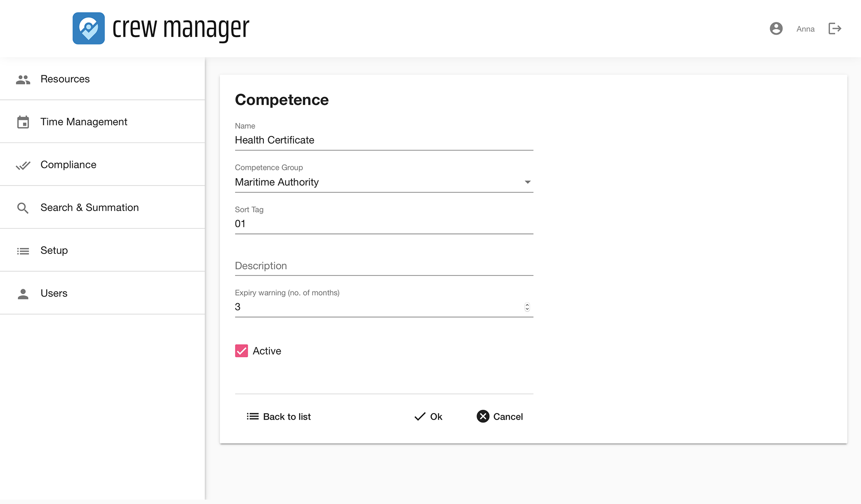Click the Resources people icon
The width and height of the screenshot is (861, 504).
tap(23, 79)
